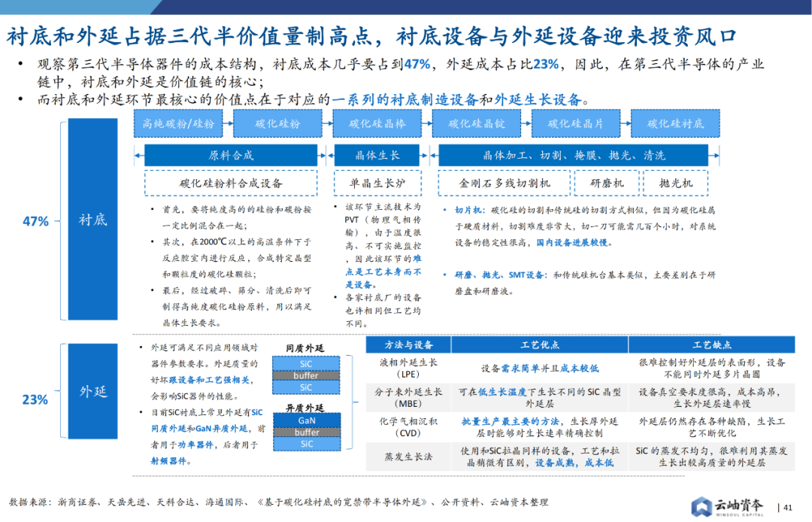Select the buffer layer beneath GaN
Screen dimensions: 812x522
(x=307, y=432)
